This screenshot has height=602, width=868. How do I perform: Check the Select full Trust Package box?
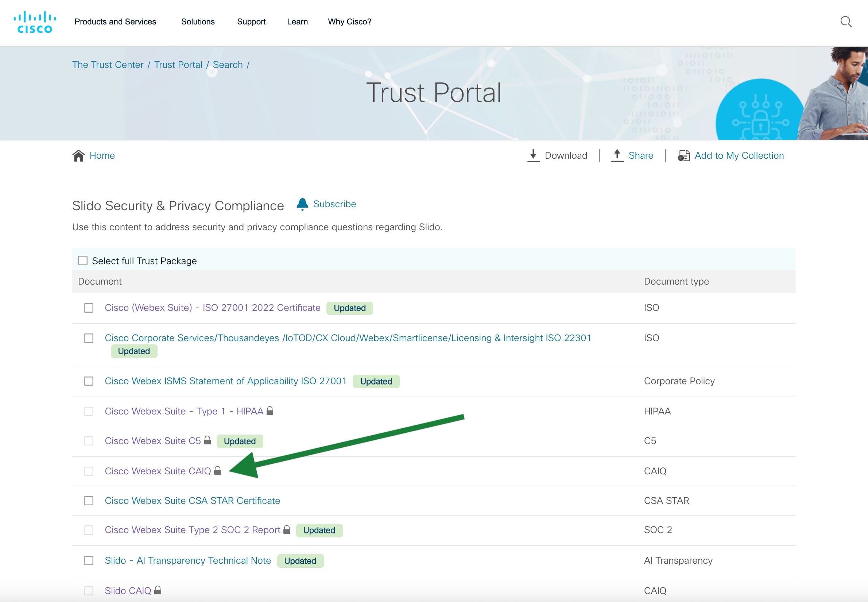click(82, 261)
